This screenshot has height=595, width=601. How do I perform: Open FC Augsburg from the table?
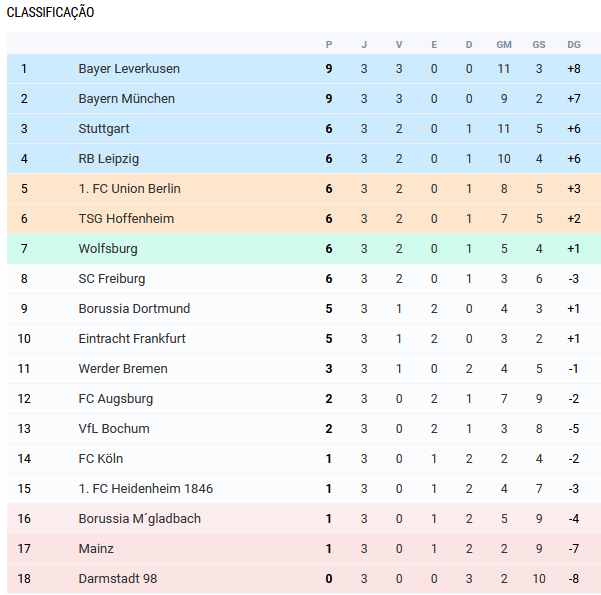(x=116, y=399)
